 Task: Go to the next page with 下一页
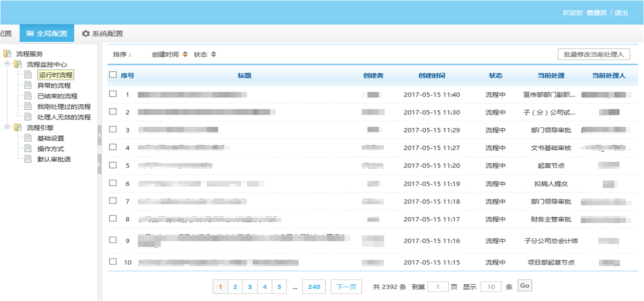pyautogui.click(x=346, y=287)
